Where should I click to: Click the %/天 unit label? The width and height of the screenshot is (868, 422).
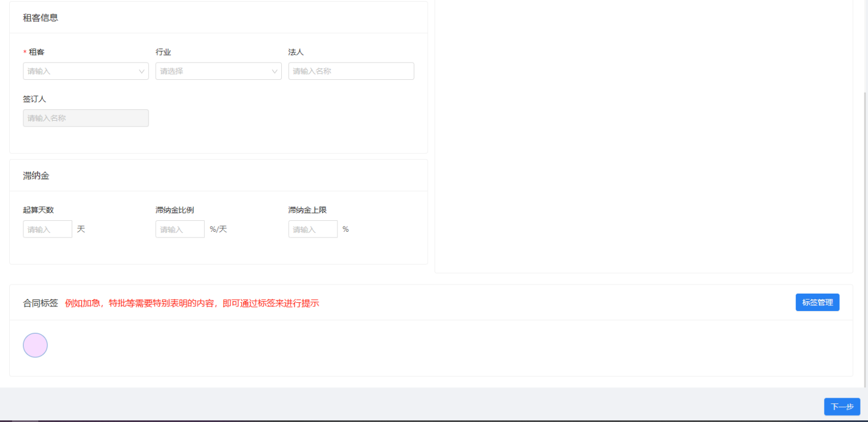tap(218, 229)
